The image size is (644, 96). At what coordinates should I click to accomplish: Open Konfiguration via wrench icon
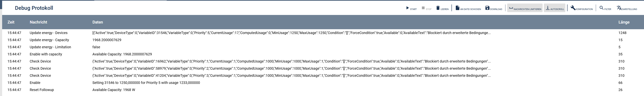[x=573, y=8]
